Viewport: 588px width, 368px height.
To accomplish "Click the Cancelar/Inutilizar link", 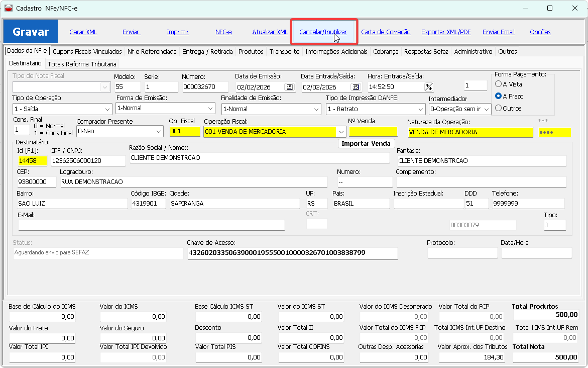I will click(323, 32).
